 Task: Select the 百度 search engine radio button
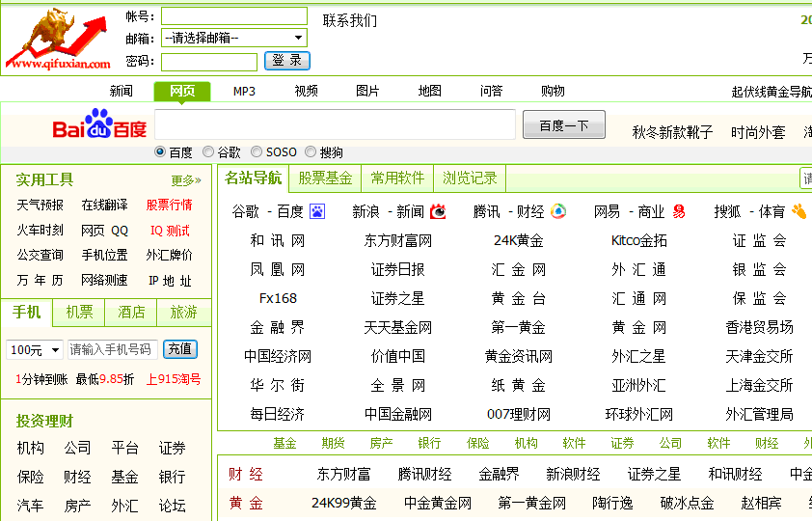tap(160, 151)
